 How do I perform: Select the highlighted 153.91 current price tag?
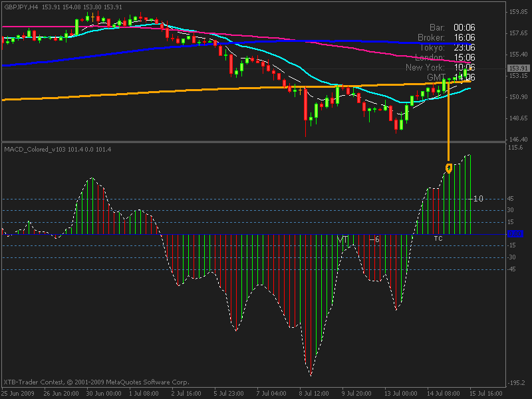click(519, 68)
